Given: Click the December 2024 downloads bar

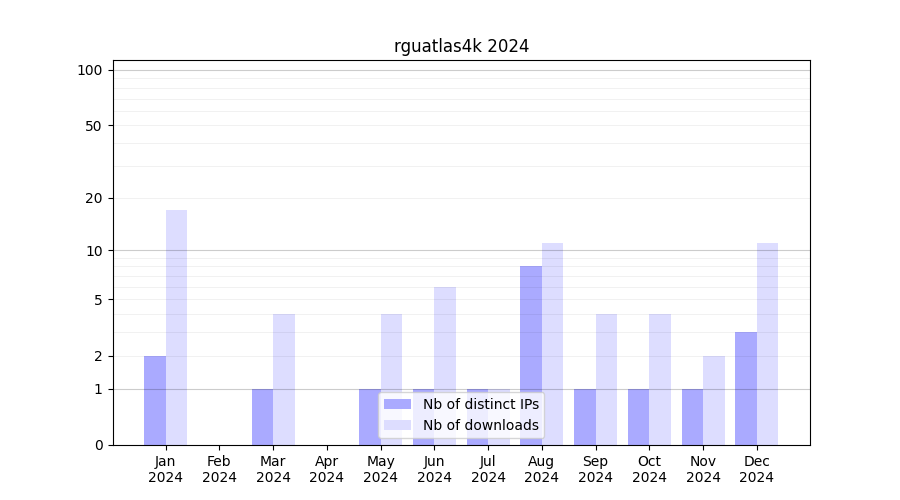Looking at the screenshot, I should click(767, 344).
